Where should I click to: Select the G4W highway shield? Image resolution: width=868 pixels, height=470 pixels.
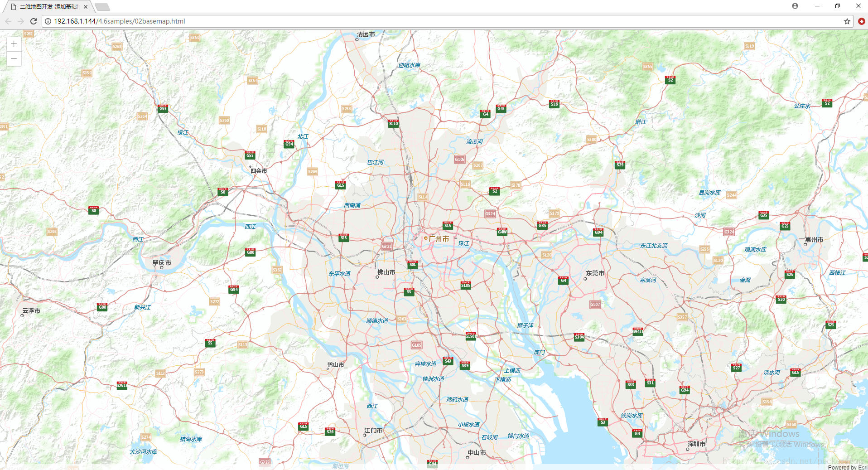pyautogui.click(x=502, y=231)
